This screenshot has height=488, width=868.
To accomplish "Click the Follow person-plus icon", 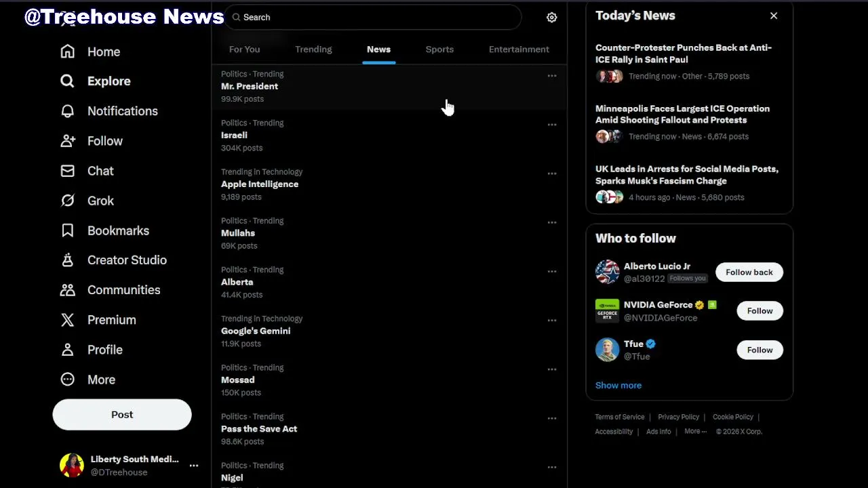I will [x=67, y=141].
